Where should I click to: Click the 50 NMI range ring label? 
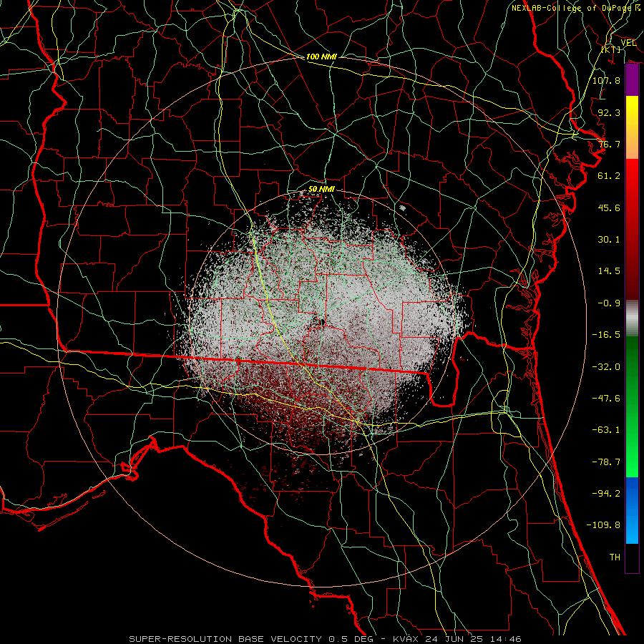321,190
